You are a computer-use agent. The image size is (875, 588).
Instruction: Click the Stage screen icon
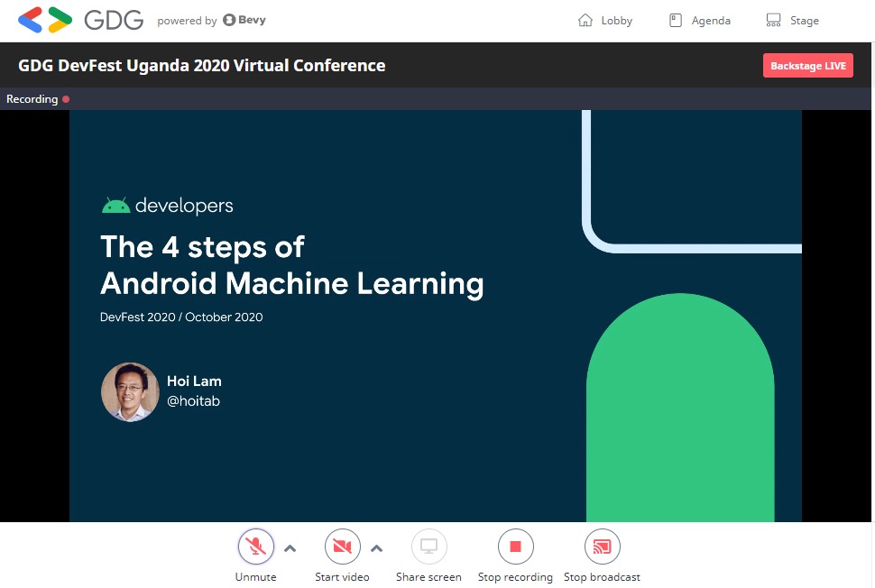pos(773,21)
